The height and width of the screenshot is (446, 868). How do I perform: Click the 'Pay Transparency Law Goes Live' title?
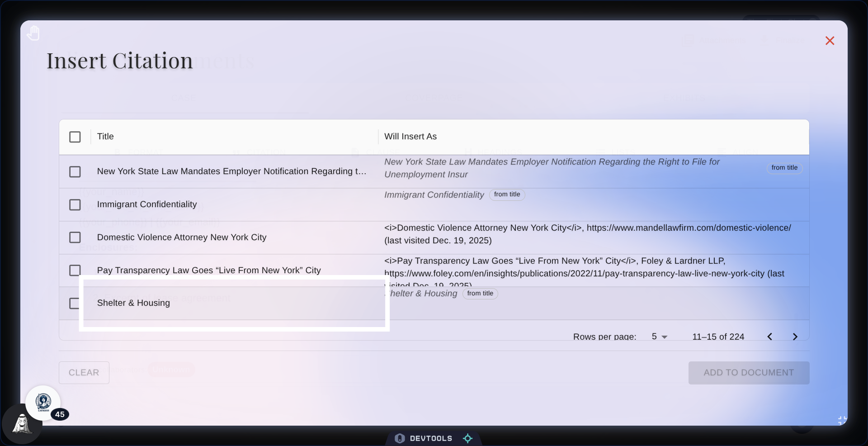coord(209,270)
